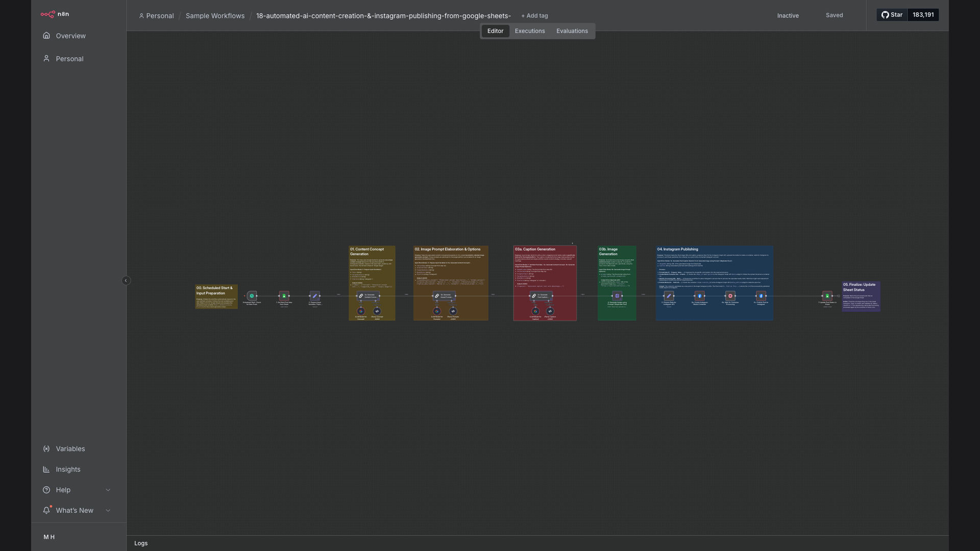The height and width of the screenshot is (551, 980).
Task: Select the Prepare Data for Instagram API node
Action: pos(669,296)
